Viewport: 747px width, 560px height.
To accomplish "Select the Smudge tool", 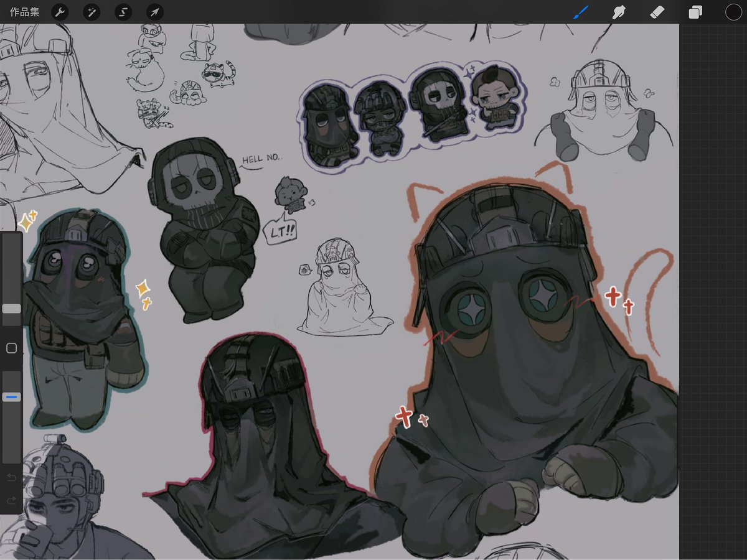I will pos(619,12).
